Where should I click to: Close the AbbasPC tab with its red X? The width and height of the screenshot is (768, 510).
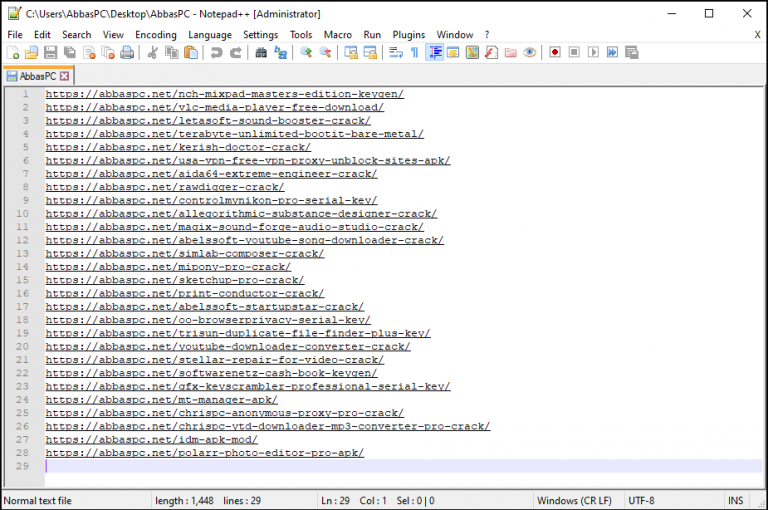[64, 76]
